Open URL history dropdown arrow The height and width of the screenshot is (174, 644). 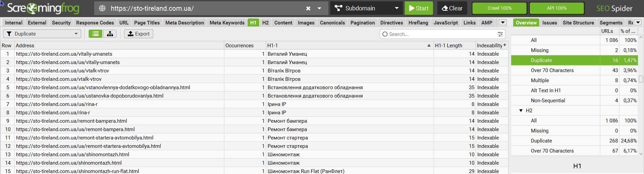[x=319, y=8]
